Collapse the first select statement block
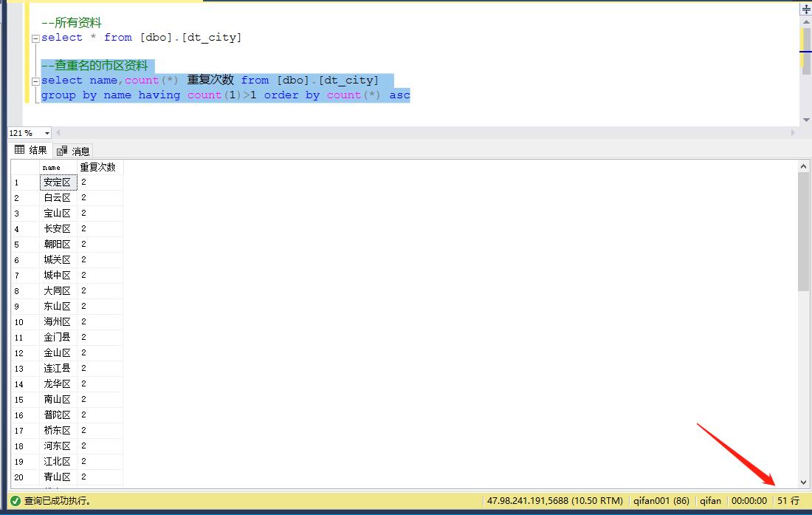This screenshot has height=515, width=812. point(35,38)
